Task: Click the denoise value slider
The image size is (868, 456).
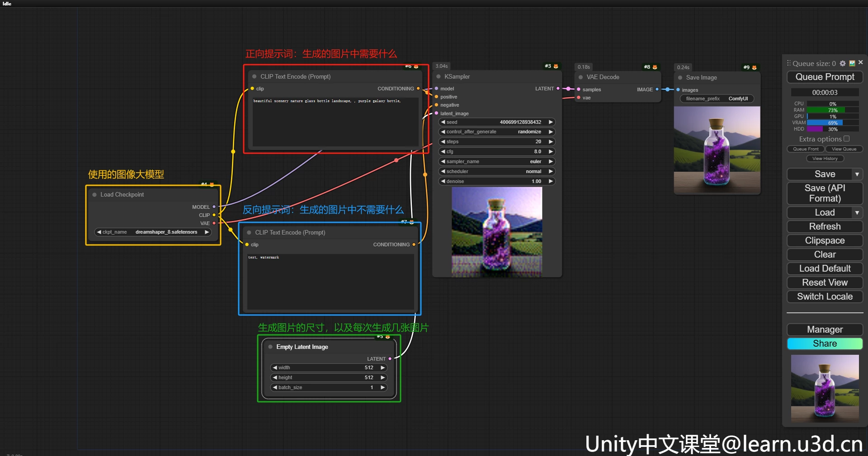Action: click(496, 182)
